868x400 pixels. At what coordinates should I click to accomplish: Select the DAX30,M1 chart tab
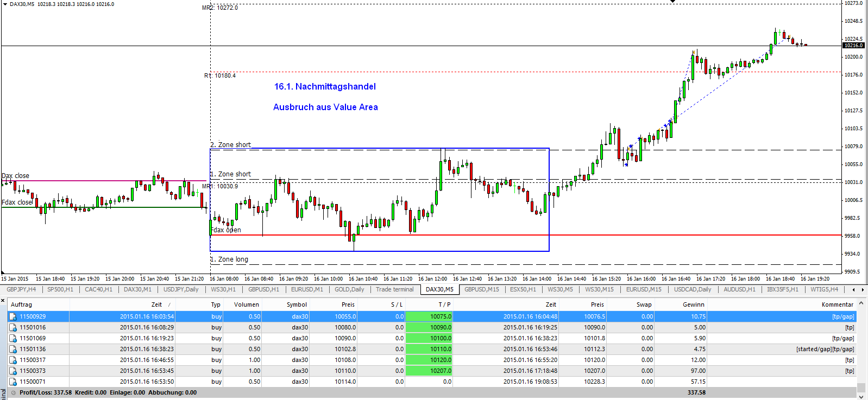(138, 289)
